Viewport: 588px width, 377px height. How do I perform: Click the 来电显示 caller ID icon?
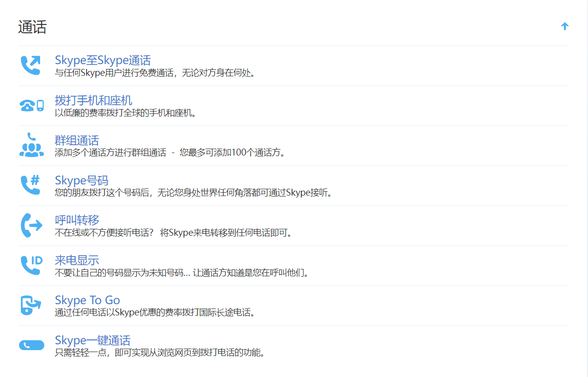[x=31, y=265]
